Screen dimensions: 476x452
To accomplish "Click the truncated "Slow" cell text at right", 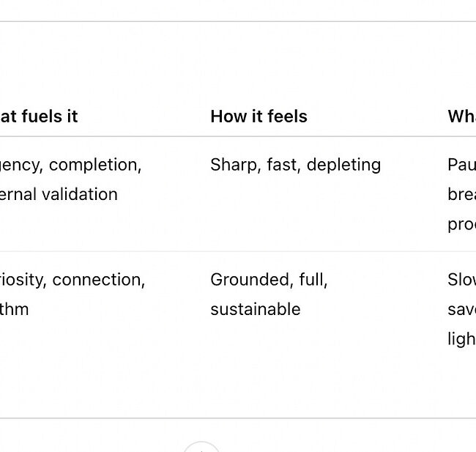I will pyautogui.click(x=461, y=280).
